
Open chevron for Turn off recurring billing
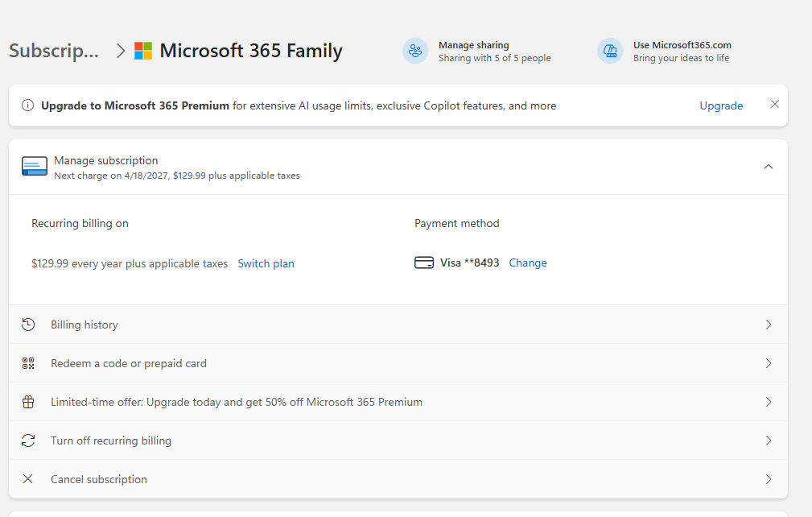pyautogui.click(x=769, y=440)
